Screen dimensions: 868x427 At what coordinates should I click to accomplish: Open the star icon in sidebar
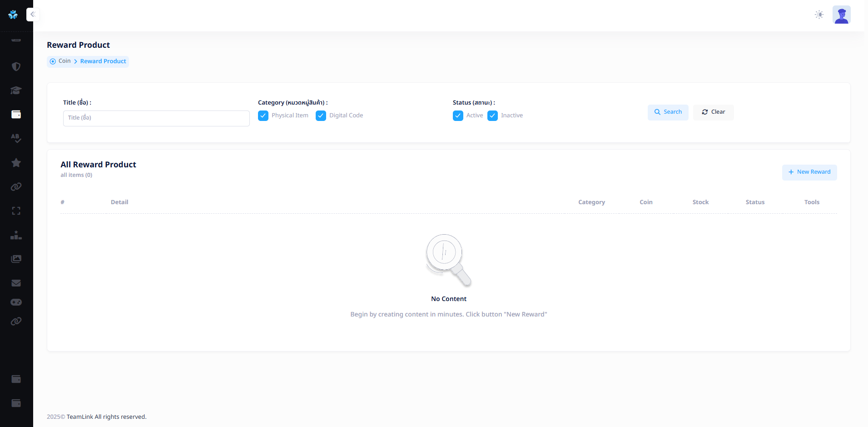coord(16,163)
